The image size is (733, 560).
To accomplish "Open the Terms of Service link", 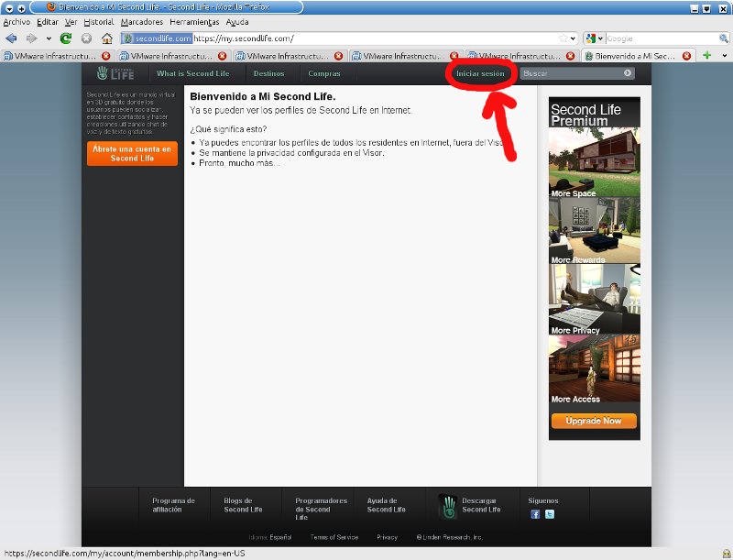I will coord(334,537).
